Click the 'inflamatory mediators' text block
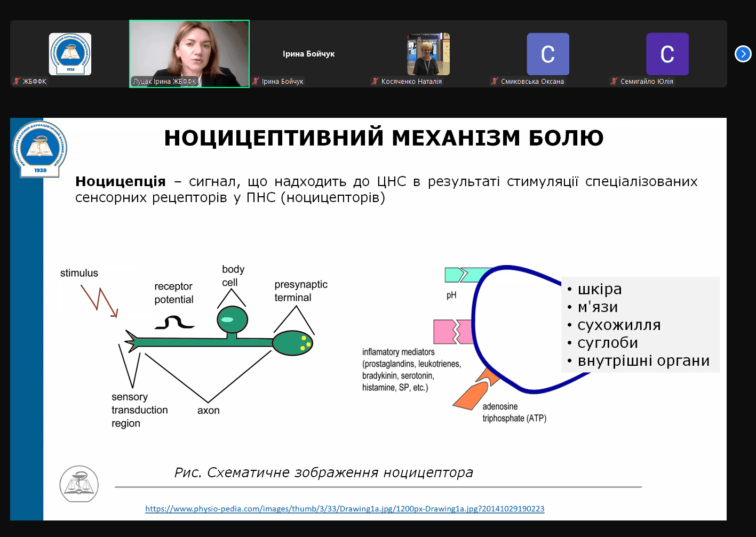 tap(411, 370)
